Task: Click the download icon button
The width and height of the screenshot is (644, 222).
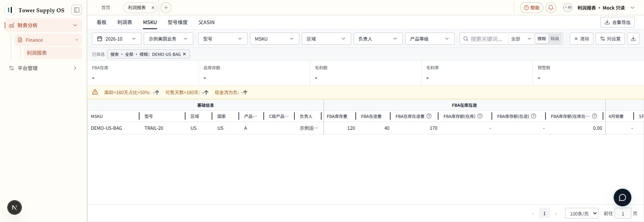Action: (633, 39)
